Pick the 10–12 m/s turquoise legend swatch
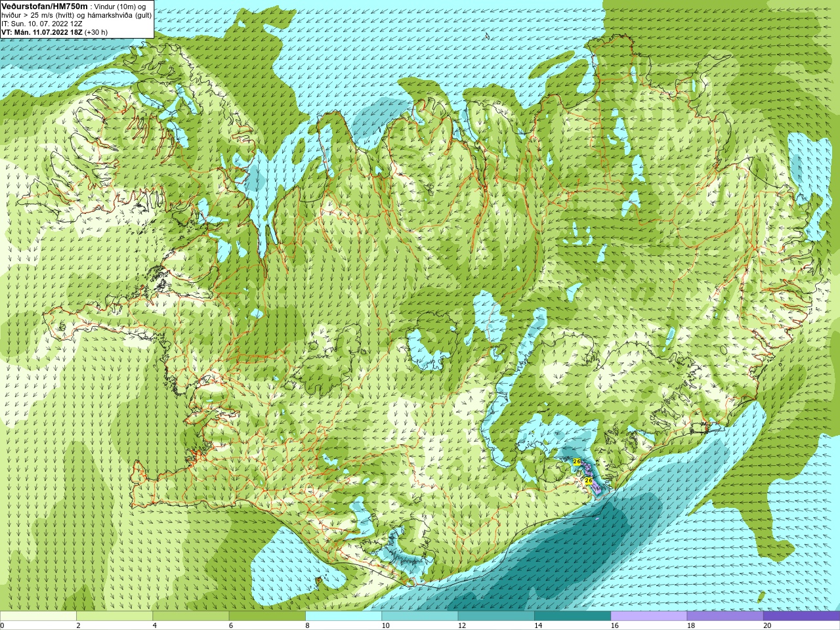 (x=419, y=616)
